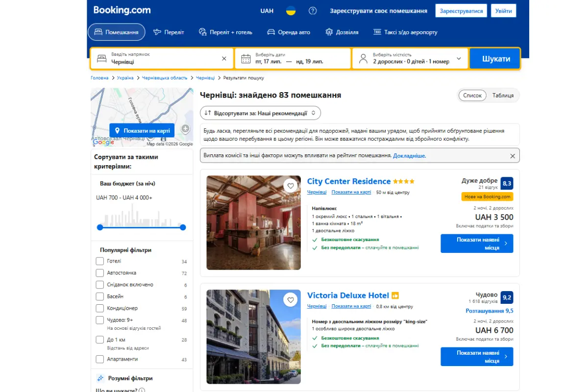
Task: Click the Victoria Deluxe Hotel preferred badge icon
Action: pyautogui.click(x=395, y=295)
